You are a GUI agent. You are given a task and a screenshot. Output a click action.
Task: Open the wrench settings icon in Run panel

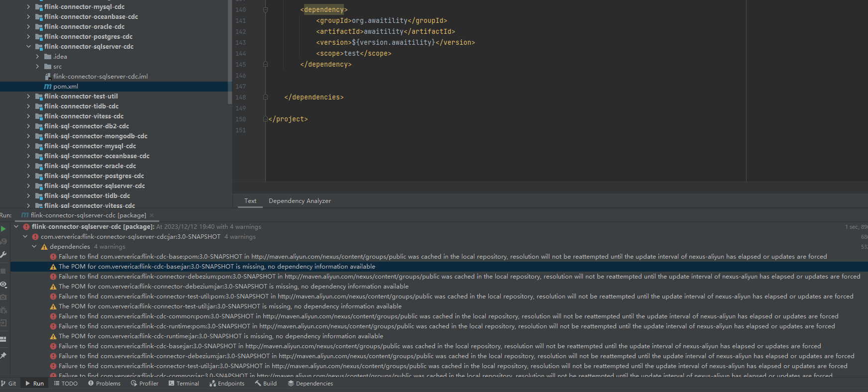pyautogui.click(x=3, y=255)
